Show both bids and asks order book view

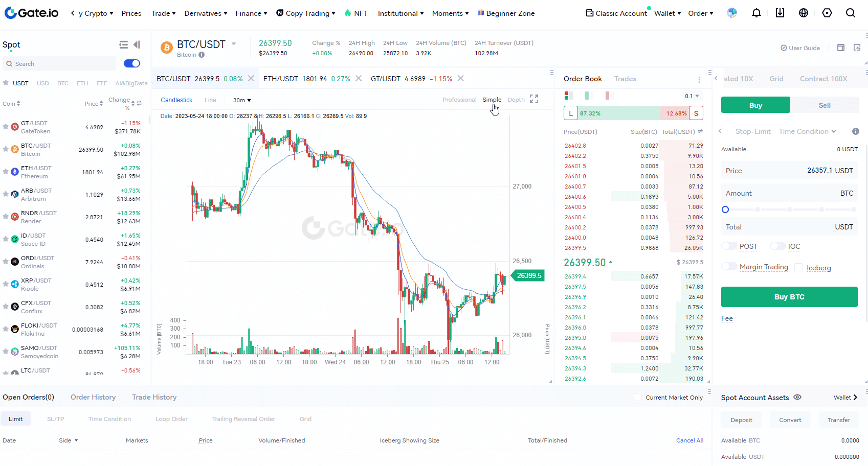pos(567,96)
